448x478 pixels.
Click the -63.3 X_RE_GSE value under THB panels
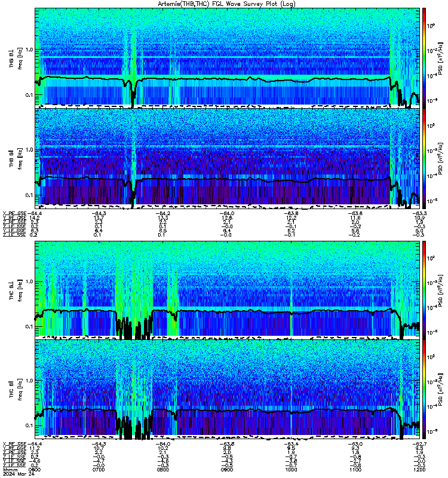[419, 213]
